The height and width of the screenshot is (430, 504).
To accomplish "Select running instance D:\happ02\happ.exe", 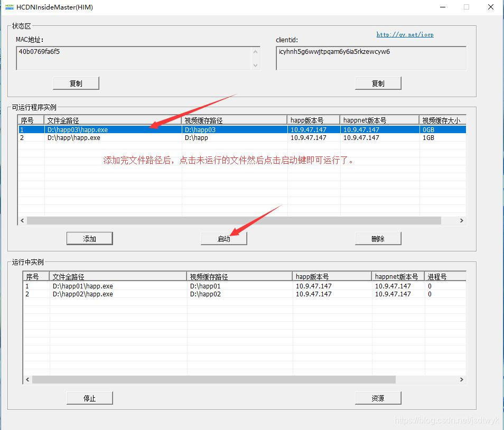I will [245, 294].
